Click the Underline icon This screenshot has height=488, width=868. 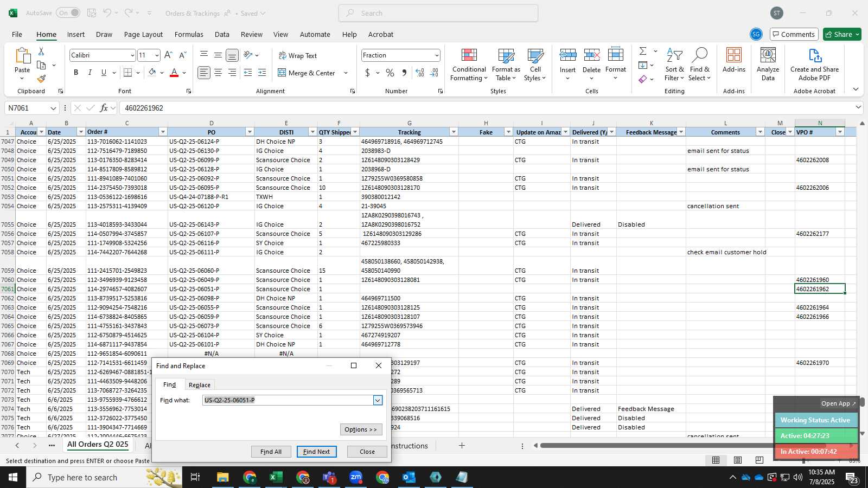(103, 73)
